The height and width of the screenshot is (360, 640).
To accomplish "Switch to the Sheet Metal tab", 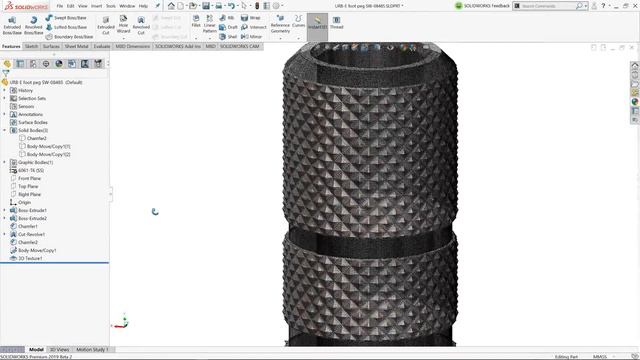I will 76,47.
